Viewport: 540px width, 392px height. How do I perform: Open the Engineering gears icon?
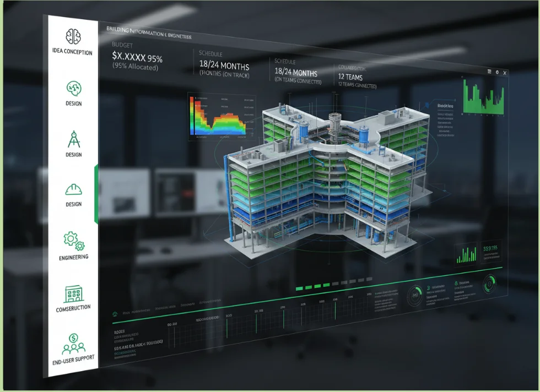pos(73,239)
